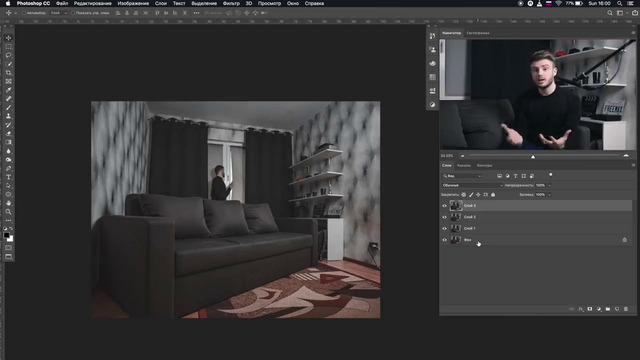The image size is (640, 360).
Task: Select the Crop tool
Action: (8, 73)
